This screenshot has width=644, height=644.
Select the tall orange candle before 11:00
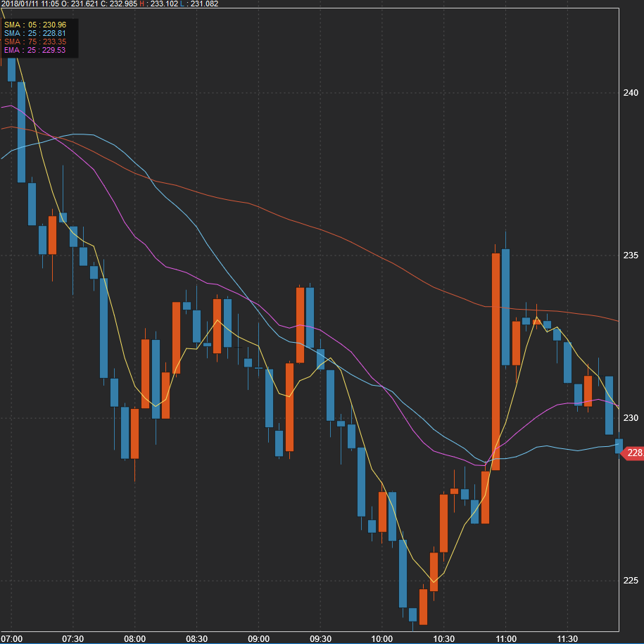(x=495, y=362)
